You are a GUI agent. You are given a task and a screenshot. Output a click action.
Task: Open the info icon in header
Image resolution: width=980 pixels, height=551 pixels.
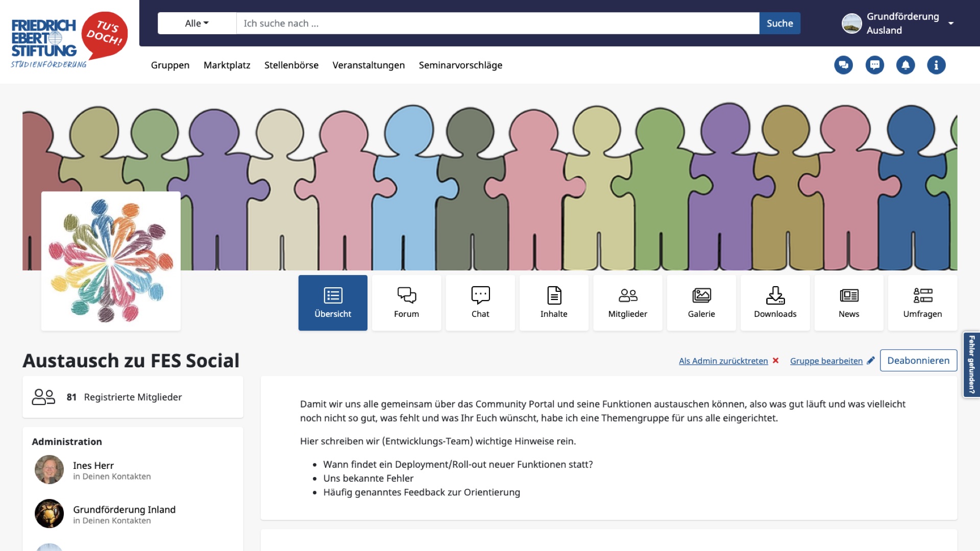click(x=936, y=65)
